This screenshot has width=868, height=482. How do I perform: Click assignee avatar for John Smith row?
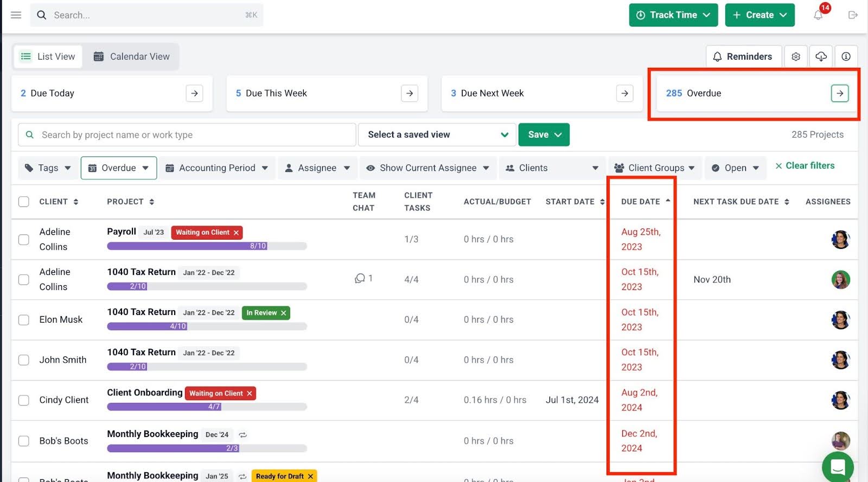[x=840, y=359]
